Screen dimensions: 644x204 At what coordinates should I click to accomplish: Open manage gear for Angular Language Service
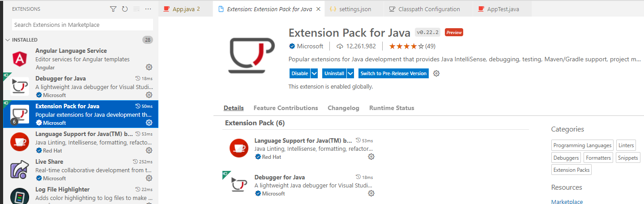149,67
